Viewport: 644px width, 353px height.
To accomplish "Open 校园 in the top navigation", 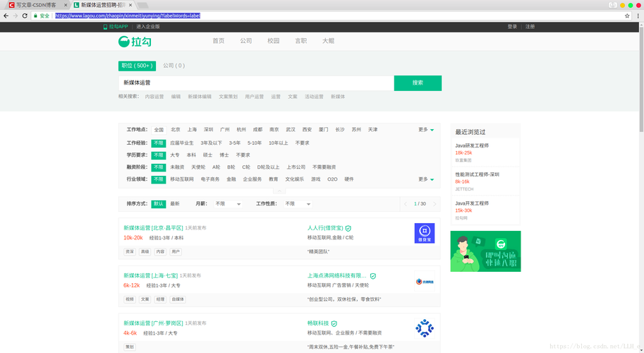I will pyautogui.click(x=273, y=41).
